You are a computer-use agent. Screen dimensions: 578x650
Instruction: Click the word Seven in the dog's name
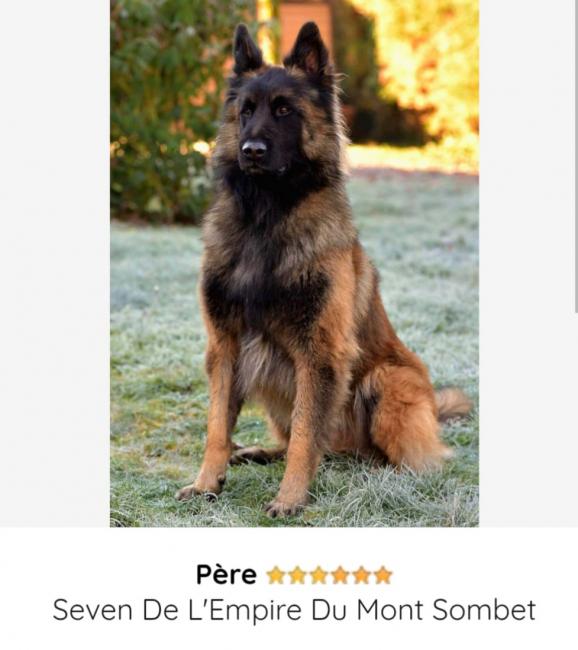coord(93,610)
